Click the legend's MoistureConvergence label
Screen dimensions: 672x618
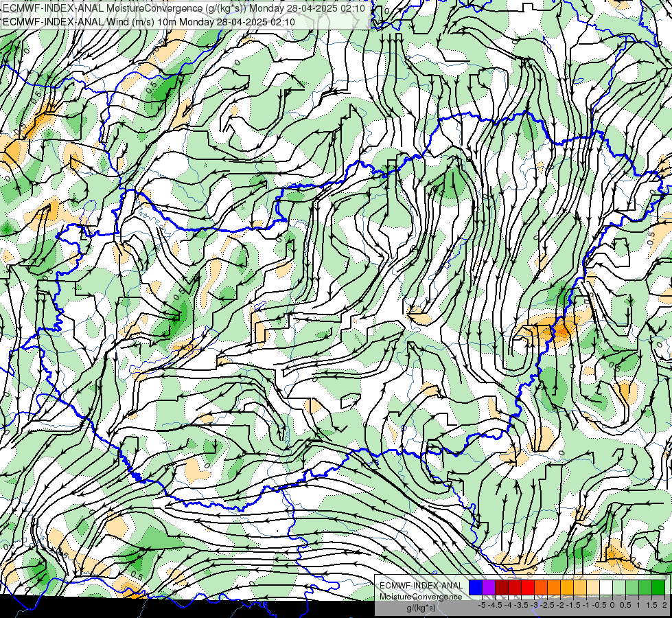[421, 597]
